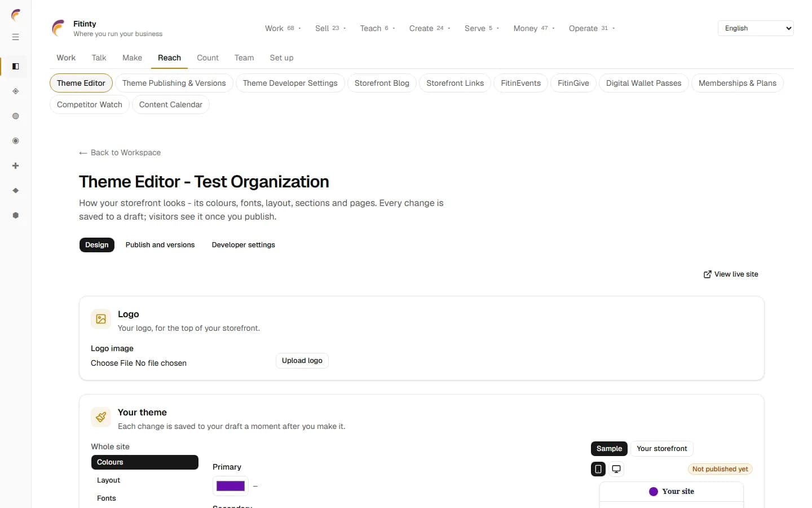
Task: Open the Content Calendar pill
Action: 171,104
